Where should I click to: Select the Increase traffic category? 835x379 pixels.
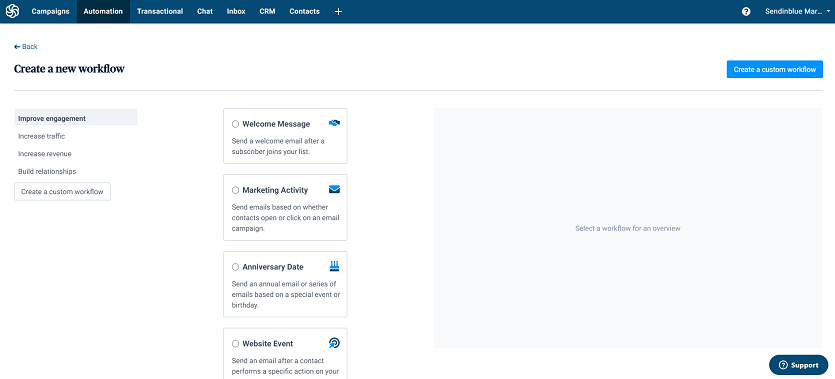[42, 136]
